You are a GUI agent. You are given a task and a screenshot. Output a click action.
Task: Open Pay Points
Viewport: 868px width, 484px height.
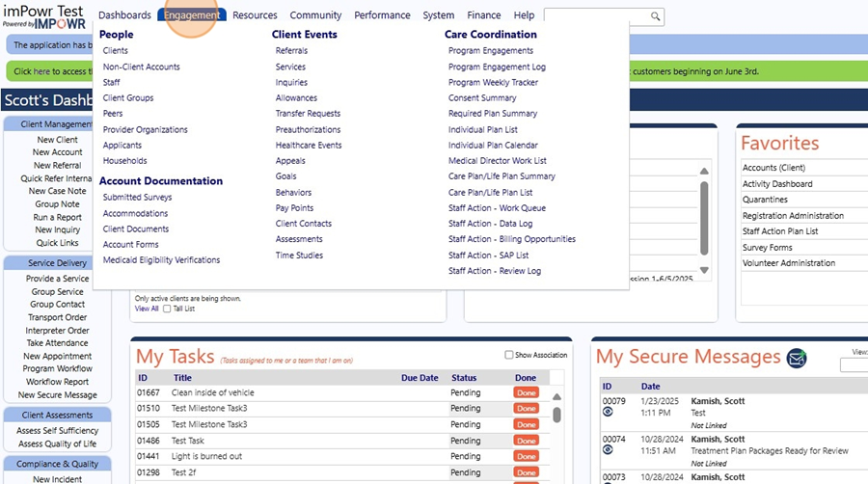[294, 208]
